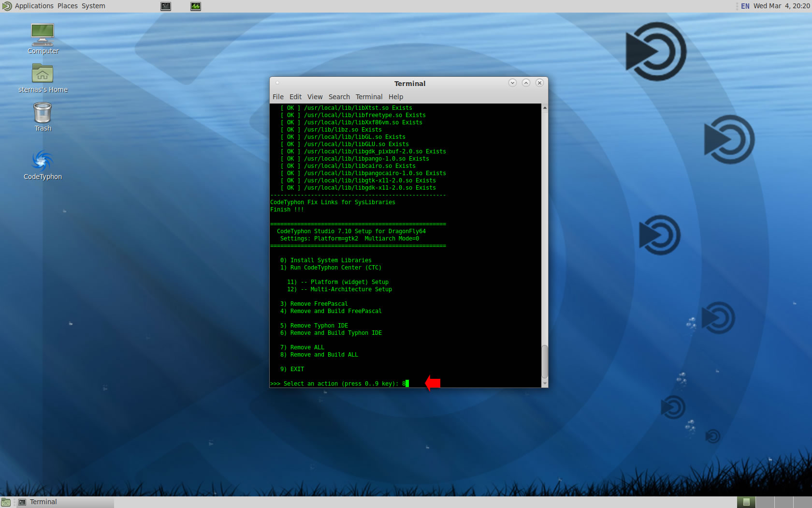
Task: Click the clock showing Wed Mar 4, 20:20
Action: tap(781, 6)
